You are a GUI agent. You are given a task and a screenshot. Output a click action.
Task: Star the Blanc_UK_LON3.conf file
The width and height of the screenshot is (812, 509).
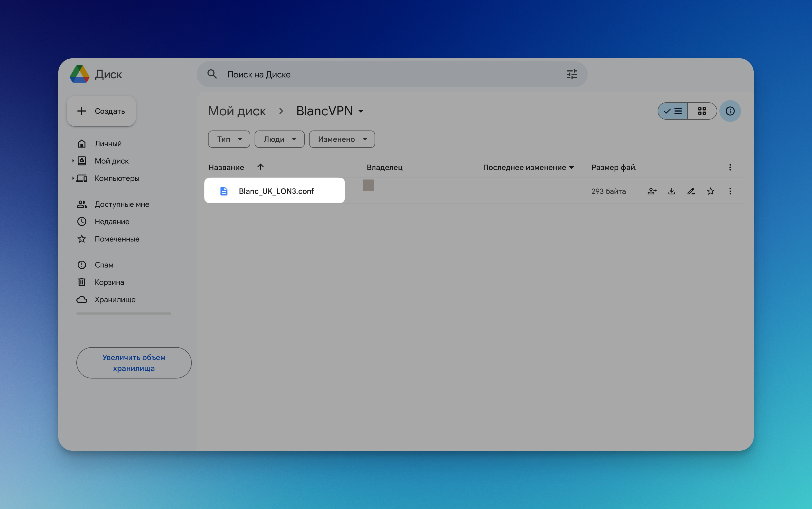point(711,191)
